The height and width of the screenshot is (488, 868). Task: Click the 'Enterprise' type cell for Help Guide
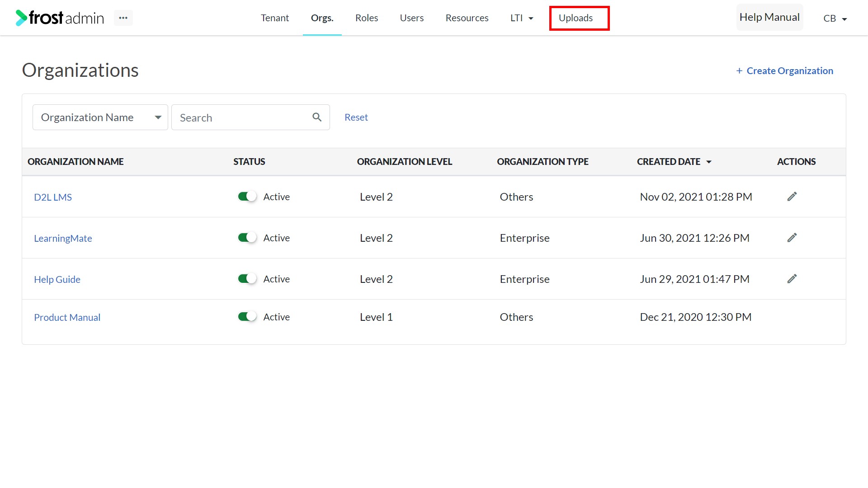pos(524,279)
